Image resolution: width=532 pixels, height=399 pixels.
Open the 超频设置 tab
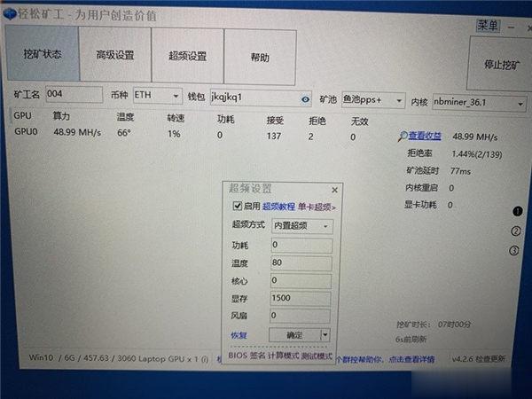[188, 56]
